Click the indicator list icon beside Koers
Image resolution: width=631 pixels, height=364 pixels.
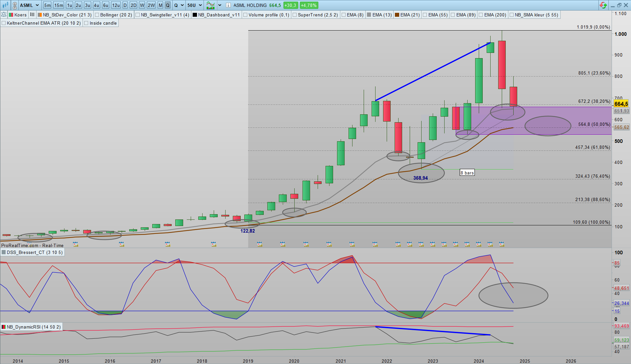(x=32, y=15)
